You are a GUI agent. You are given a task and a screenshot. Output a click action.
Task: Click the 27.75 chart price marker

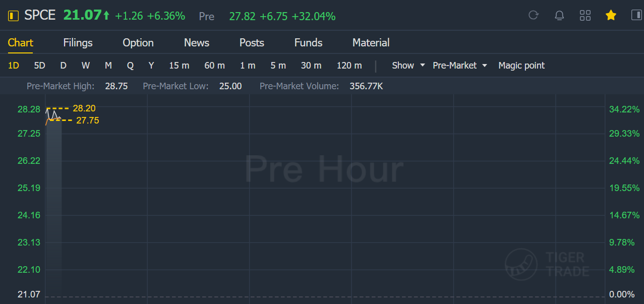click(x=88, y=120)
